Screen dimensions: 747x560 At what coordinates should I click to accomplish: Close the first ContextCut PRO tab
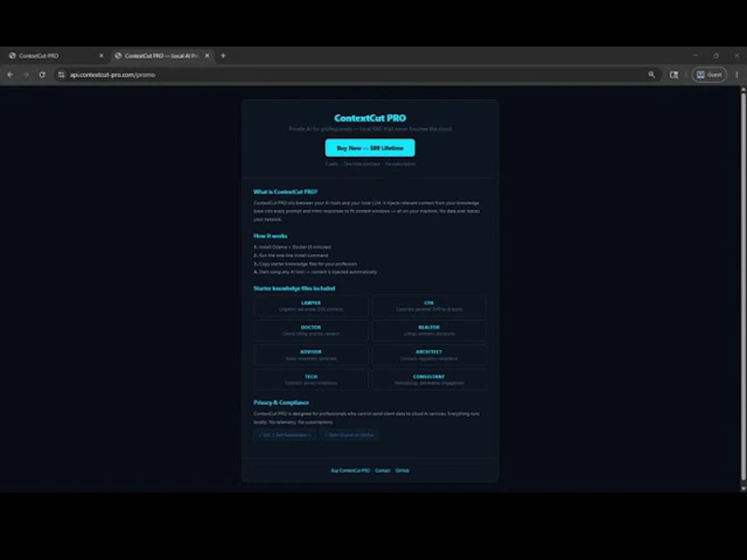101,56
